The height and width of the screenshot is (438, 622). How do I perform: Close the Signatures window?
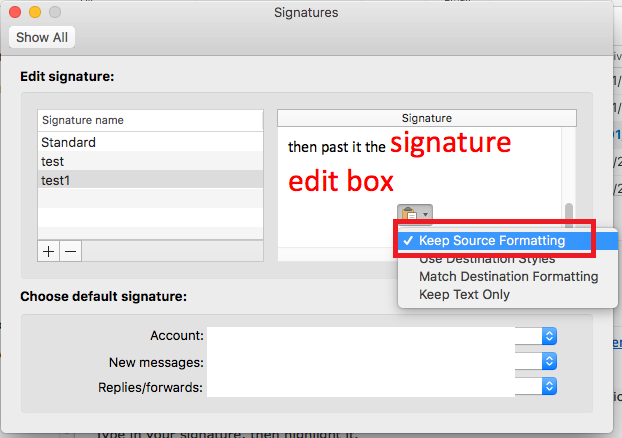15,12
